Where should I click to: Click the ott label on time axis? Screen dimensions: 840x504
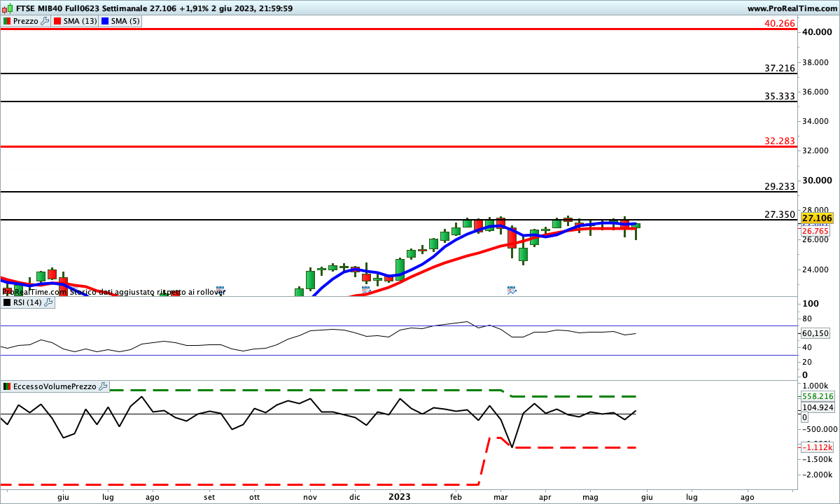click(x=254, y=497)
